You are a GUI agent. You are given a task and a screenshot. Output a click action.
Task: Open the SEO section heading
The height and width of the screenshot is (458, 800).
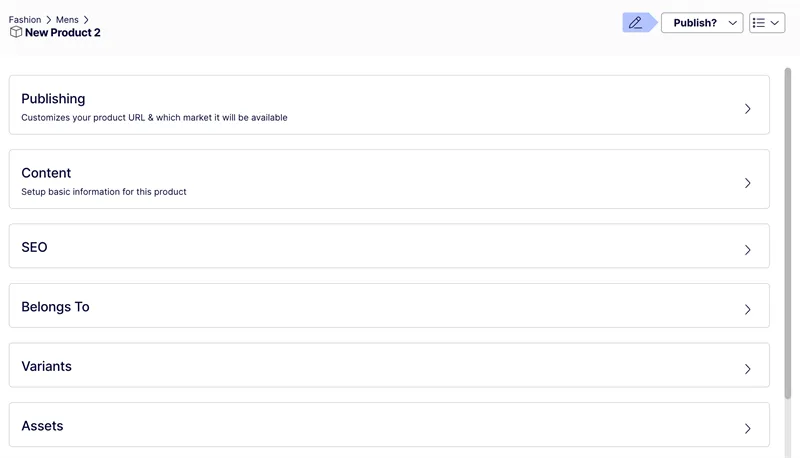click(34, 247)
